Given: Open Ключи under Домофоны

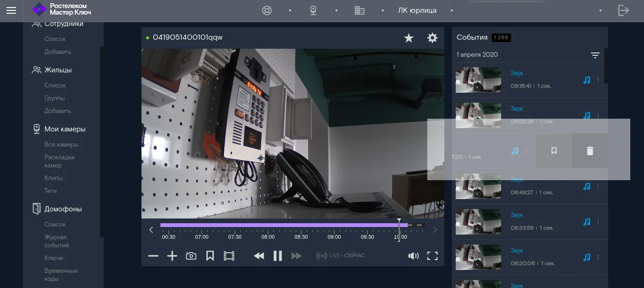Looking at the screenshot, I should [53, 258].
